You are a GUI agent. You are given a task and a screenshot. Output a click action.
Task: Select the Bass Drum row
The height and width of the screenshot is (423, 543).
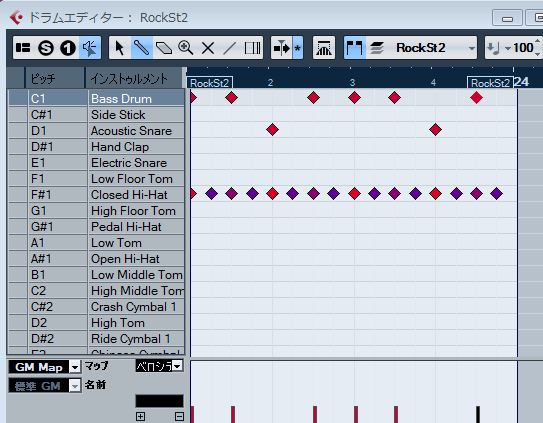pyautogui.click(x=96, y=99)
